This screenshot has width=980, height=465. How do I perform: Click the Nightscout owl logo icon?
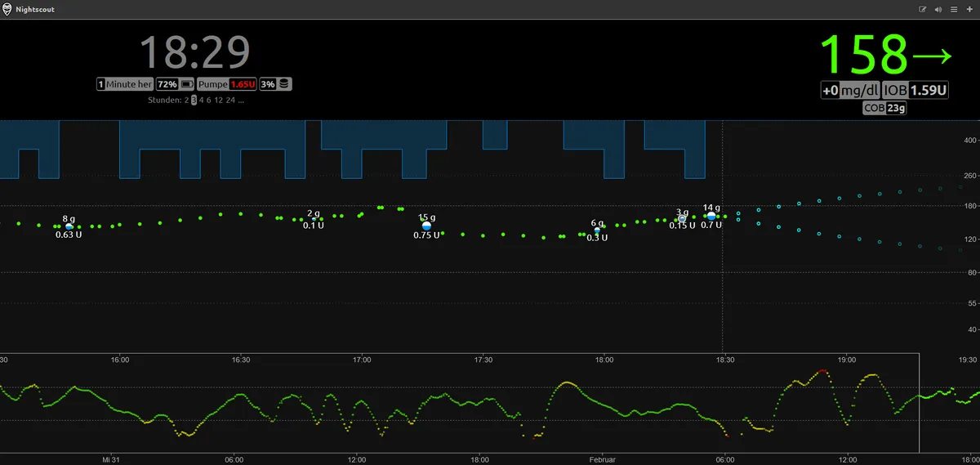(x=7, y=9)
